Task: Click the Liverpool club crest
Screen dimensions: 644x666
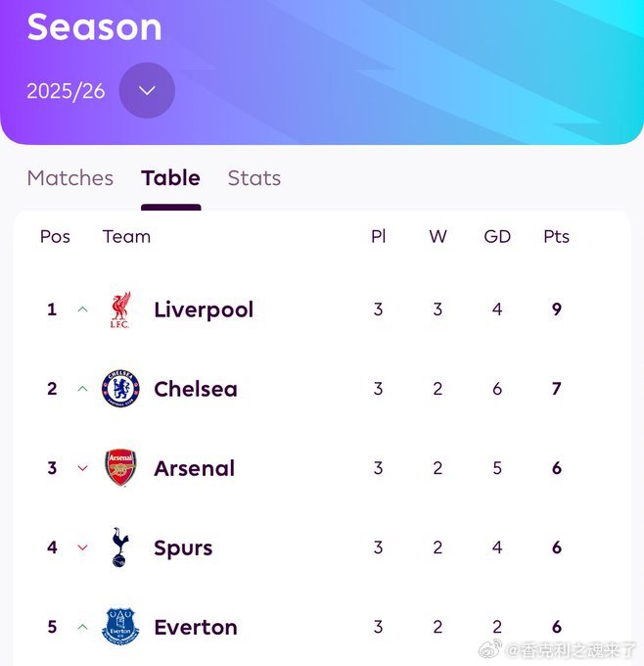Action: [x=120, y=309]
